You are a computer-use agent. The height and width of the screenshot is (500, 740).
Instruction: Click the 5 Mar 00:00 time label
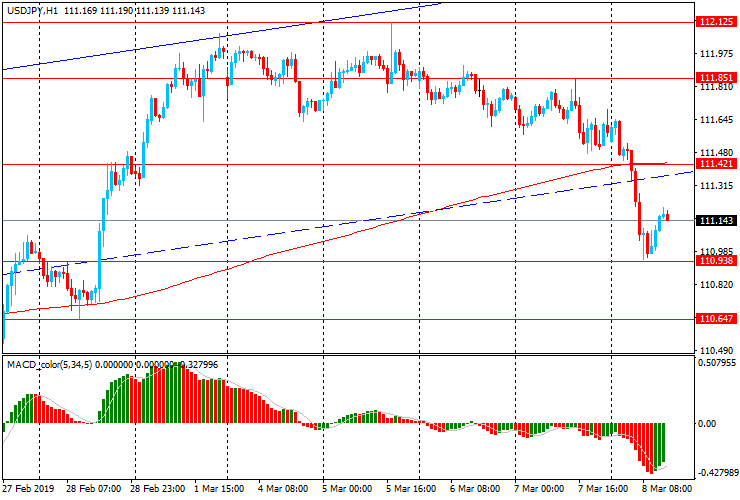tap(347, 489)
